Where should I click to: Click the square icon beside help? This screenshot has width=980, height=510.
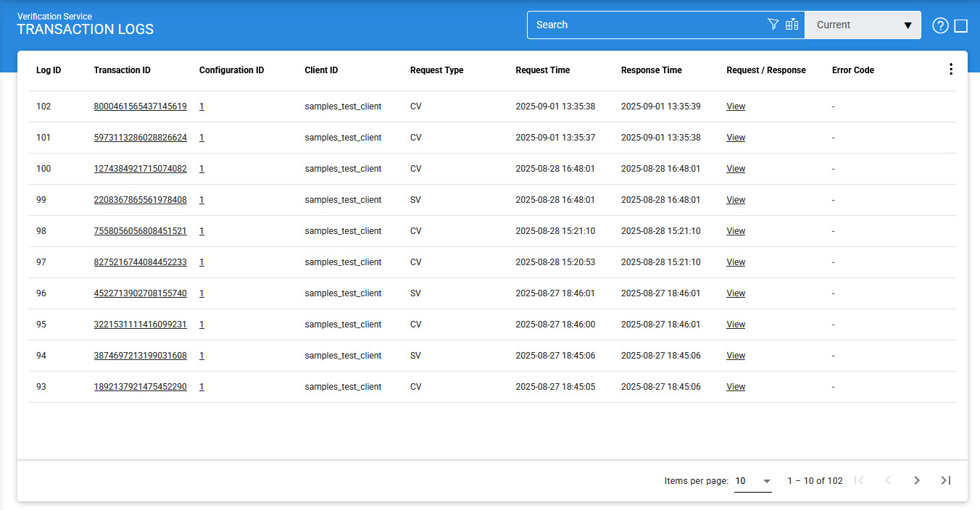961,26
